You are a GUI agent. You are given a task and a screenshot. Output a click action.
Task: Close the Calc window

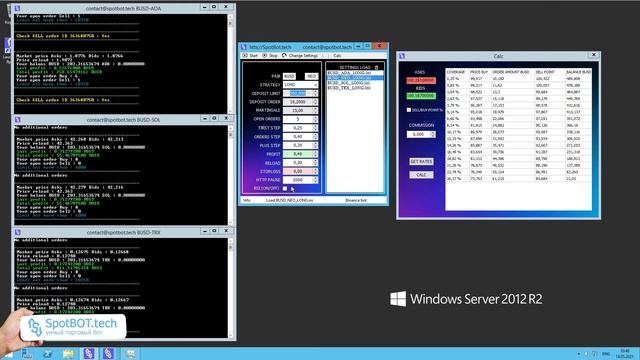pos(593,55)
